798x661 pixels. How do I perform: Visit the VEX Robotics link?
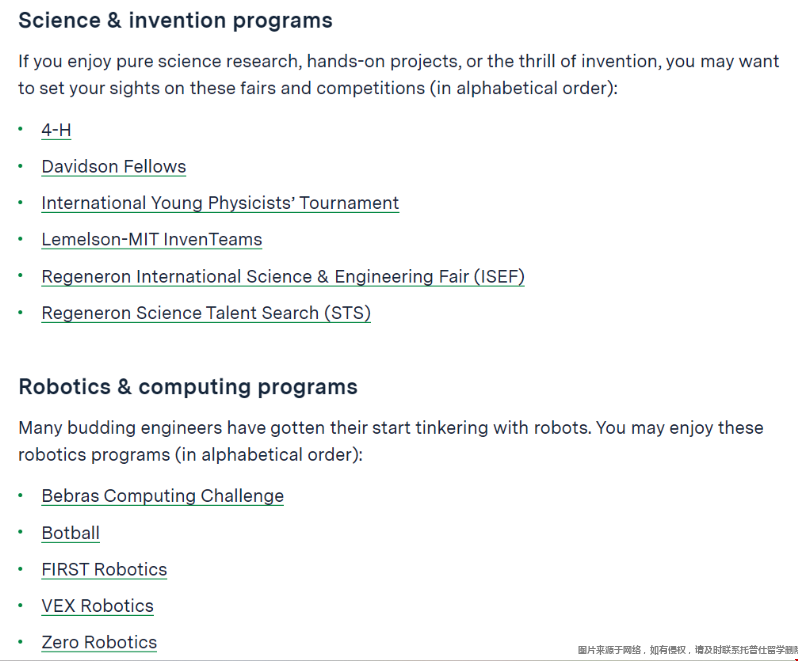coord(97,606)
